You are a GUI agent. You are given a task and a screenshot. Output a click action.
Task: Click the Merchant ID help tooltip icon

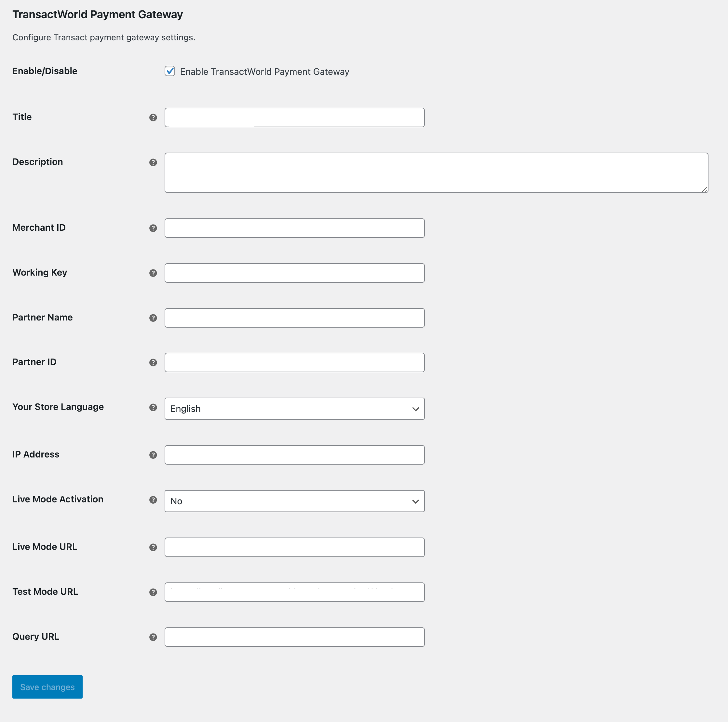click(153, 228)
